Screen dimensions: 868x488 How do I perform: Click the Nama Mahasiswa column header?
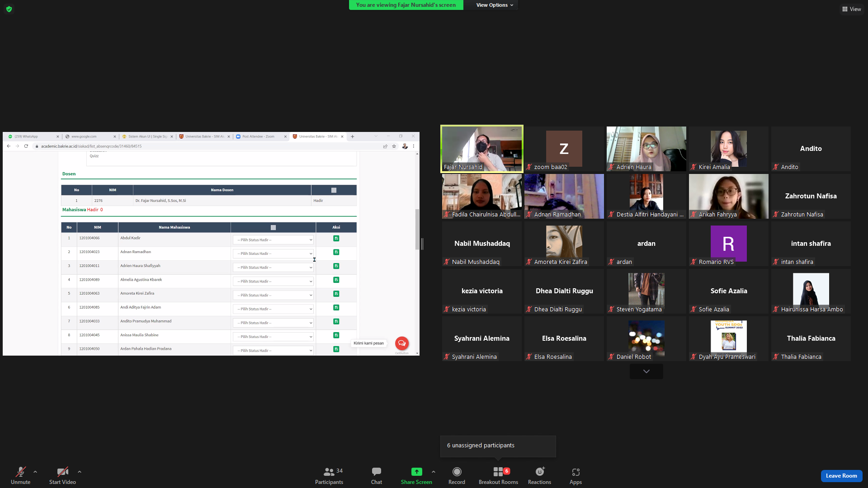[175, 228]
